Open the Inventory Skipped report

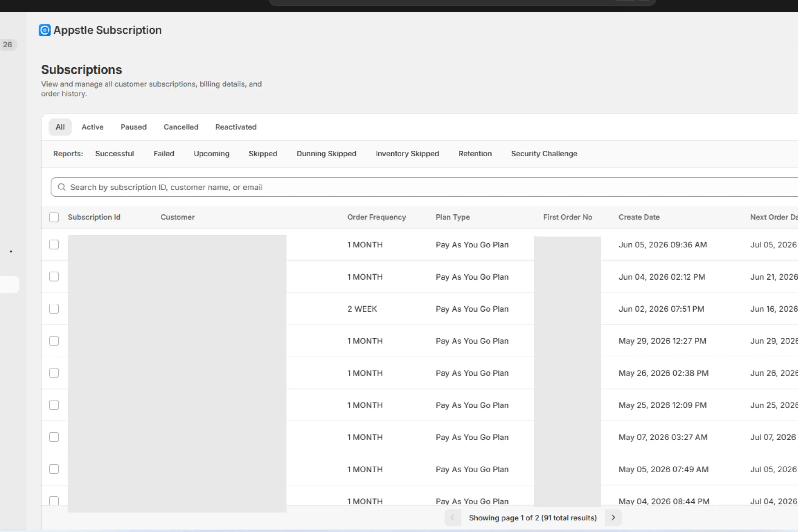pos(407,154)
